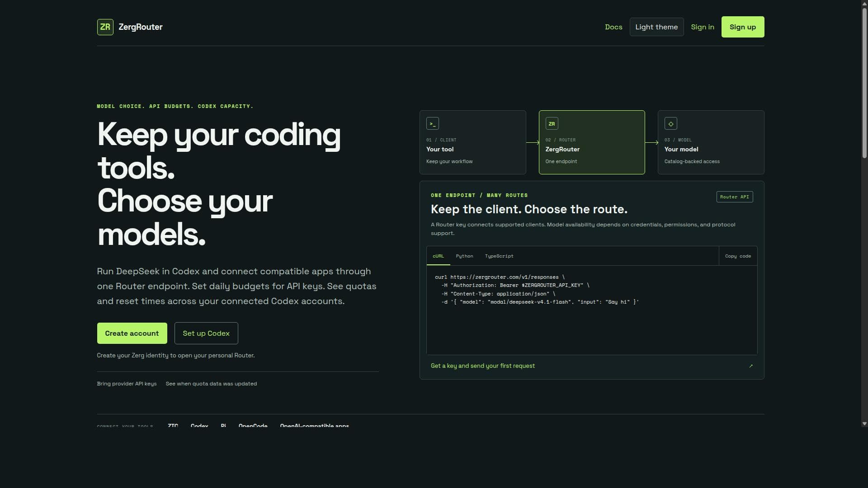This screenshot has width=868, height=488.
Task: Click the ZR logo icon
Action: pyautogui.click(x=105, y=27)
